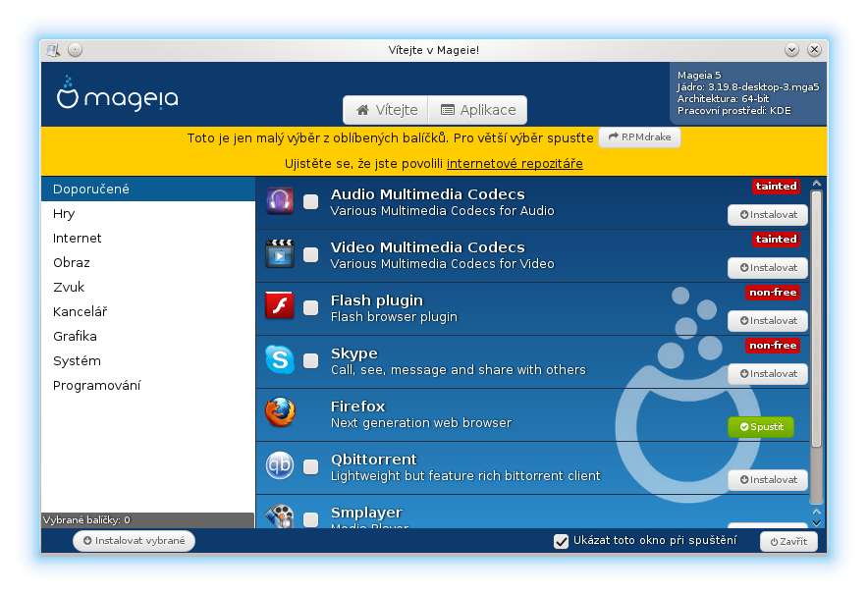Viewport: 868px width, 596px height.
Task: Click the Qbittorrent application icon
Action: (x=280, y=465)
